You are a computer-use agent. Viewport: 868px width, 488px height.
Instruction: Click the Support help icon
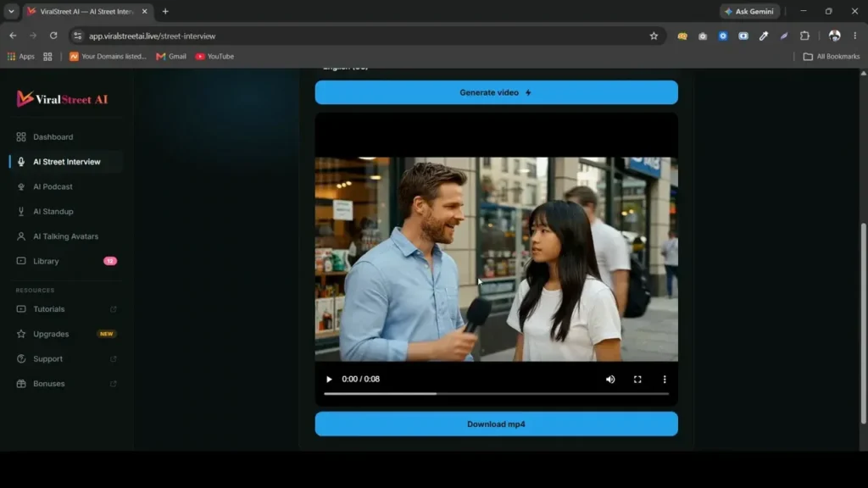click(x=21, y=358)
